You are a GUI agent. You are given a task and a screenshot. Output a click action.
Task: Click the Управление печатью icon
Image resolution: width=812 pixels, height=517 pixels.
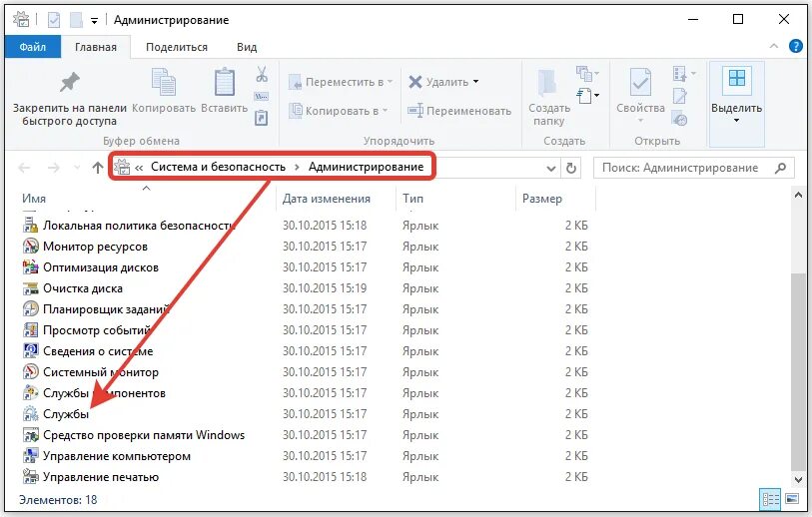tap(31, 477)
